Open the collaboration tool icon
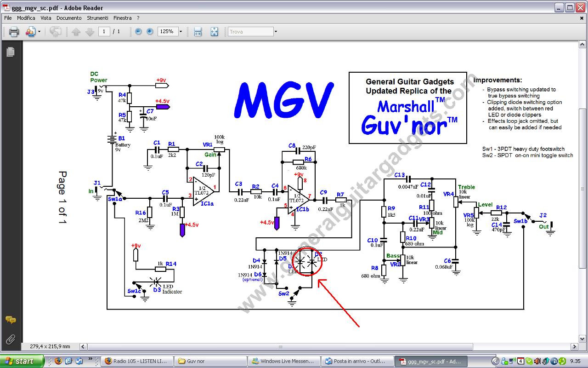This screenshot has width=588, height=368. click(30, 32)
